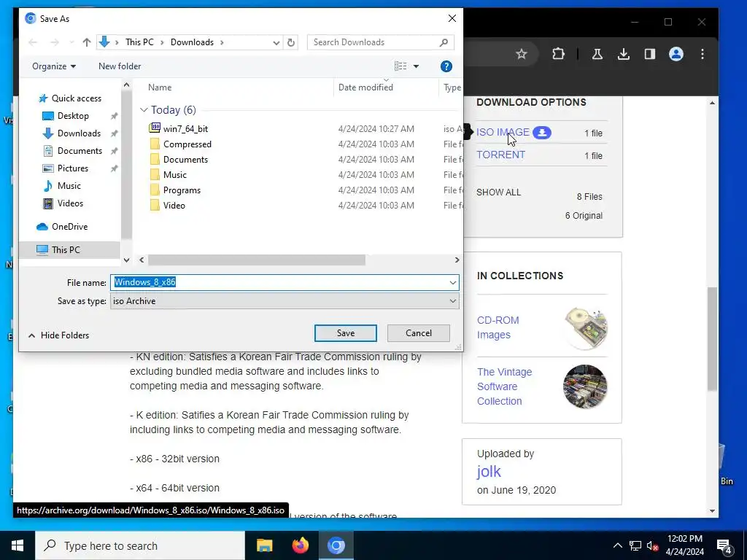This screenshot has width=747, height=560.
Task: Click the CD-ROM Images thumbnail
Action: (x=585, y=328)
